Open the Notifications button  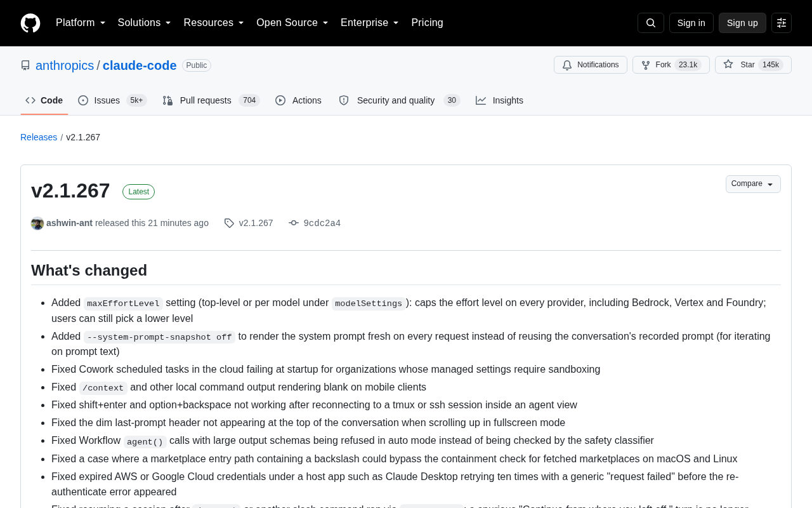tap(591, 65)
